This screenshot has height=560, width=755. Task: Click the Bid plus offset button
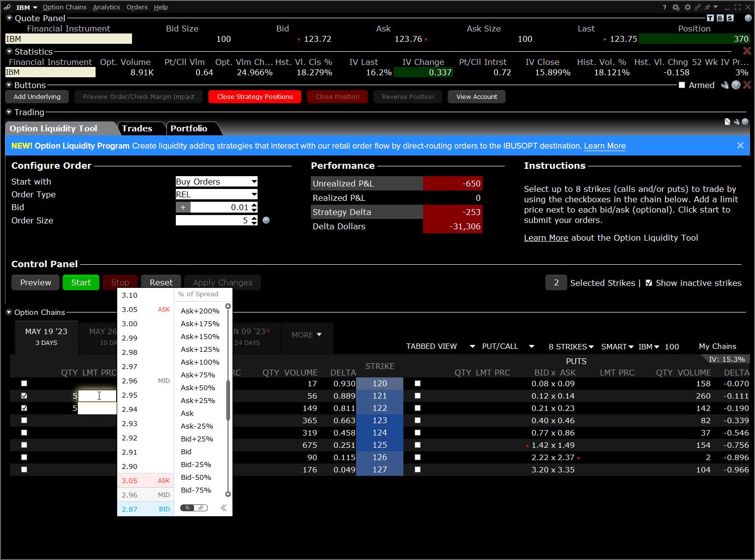(183, 207)
